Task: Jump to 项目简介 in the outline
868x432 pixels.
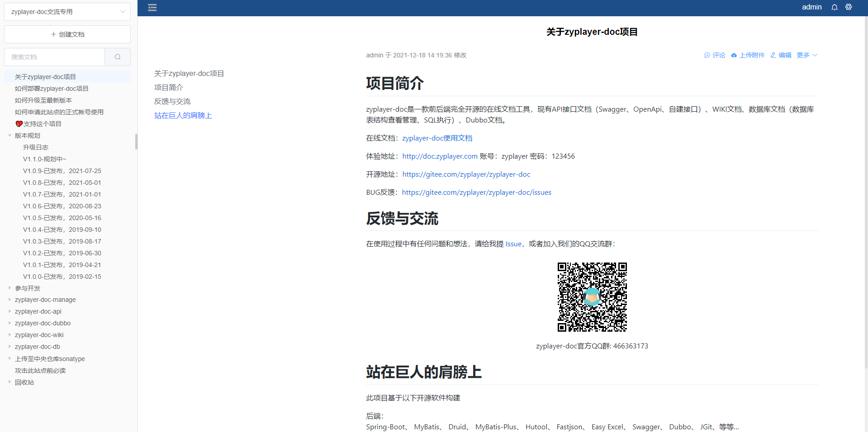Action: coord(169,87)
